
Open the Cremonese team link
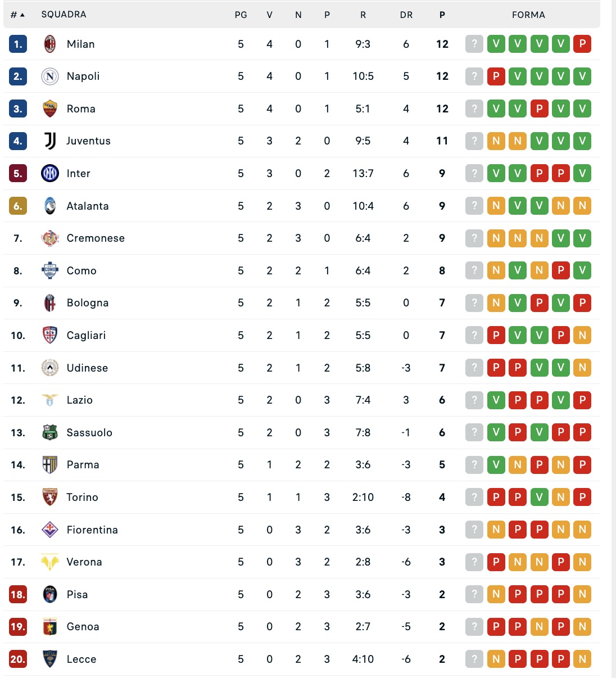pos(96,238)
